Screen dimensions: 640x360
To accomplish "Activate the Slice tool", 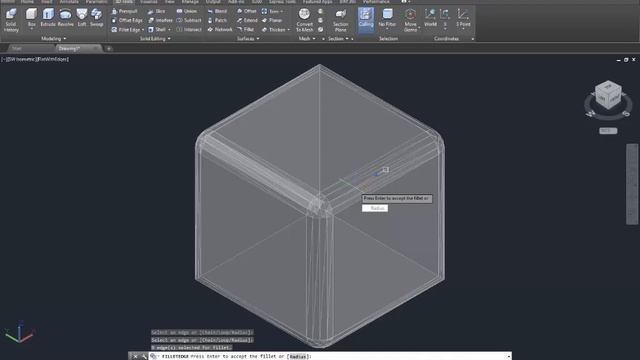I will [x=157, y=11].
